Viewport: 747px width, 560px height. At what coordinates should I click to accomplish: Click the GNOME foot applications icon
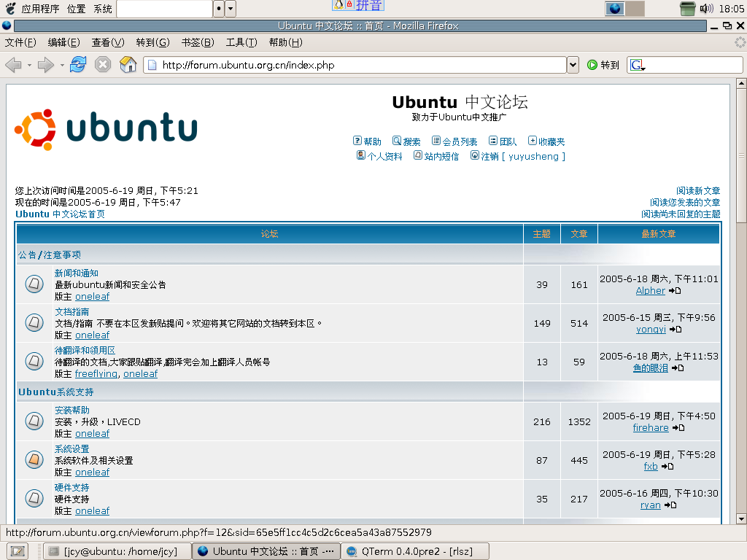click(x=10, y=8)
